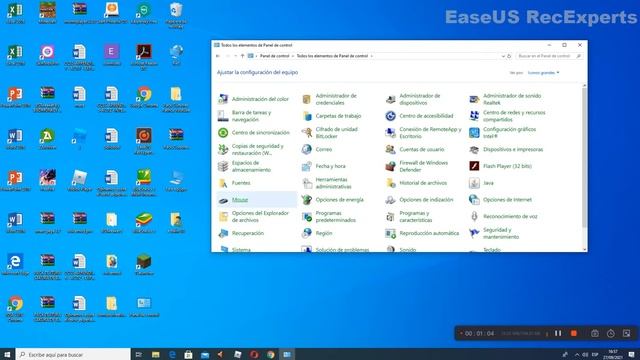Pause the EaseUS recording
The width and height of the screenshot is (640, 360).
point(558,333)
